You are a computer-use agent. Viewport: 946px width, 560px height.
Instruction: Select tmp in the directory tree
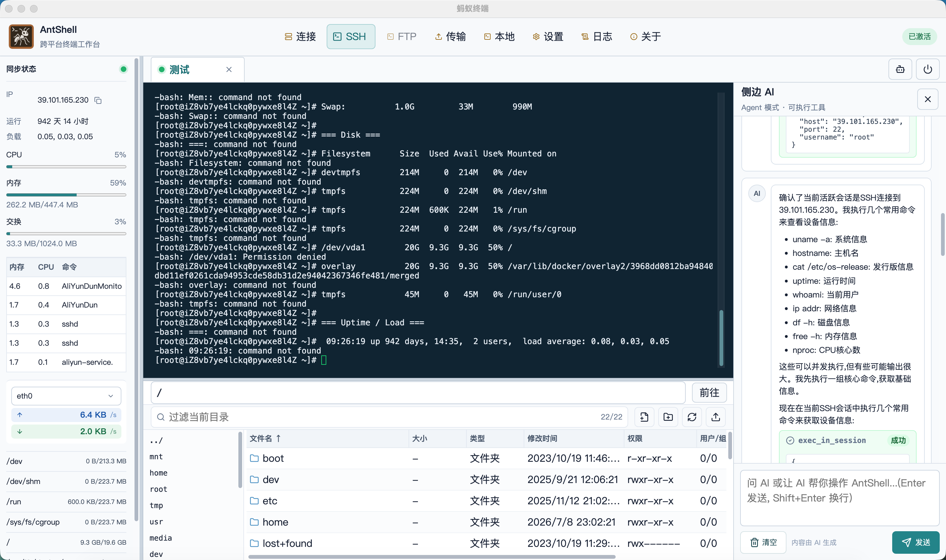(x=156, y=505)
